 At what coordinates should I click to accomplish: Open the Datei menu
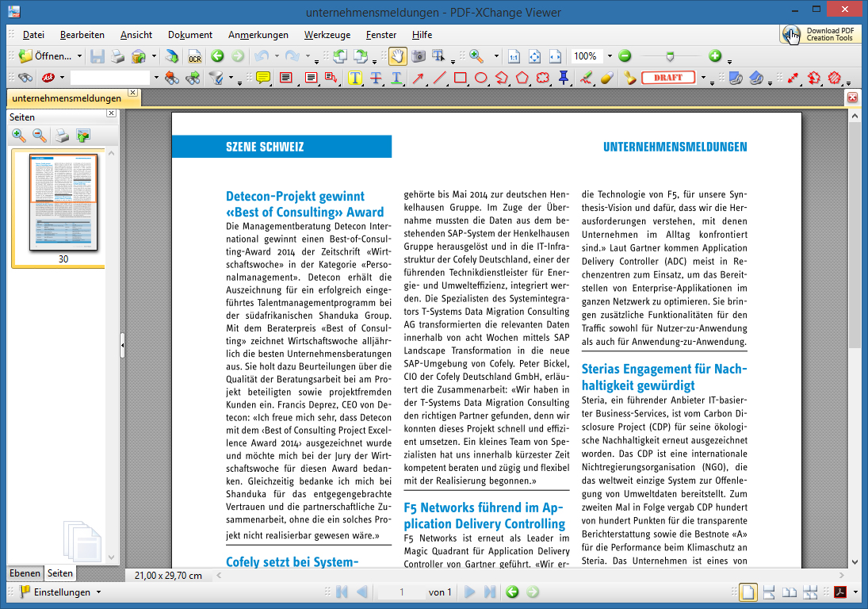tap(33, 35)
